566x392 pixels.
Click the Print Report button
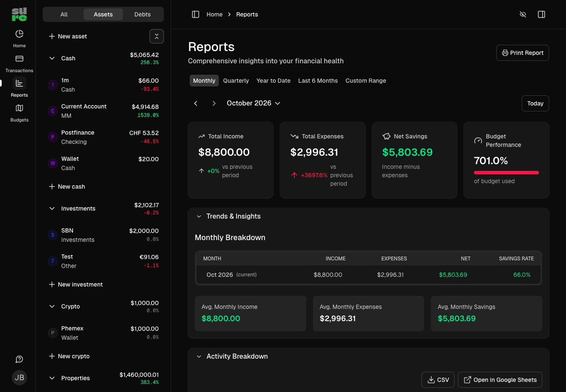(x=522, y=53)
